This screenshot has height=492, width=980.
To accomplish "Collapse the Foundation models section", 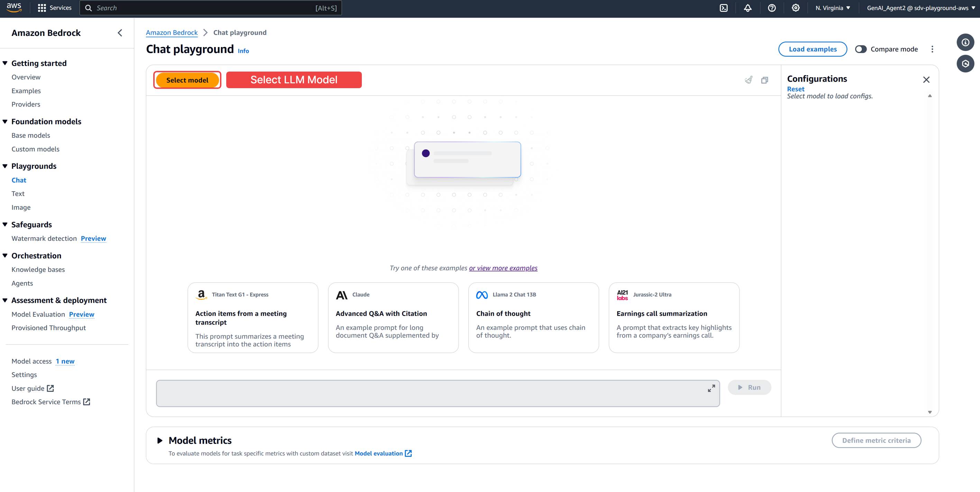I will (5, 122).
